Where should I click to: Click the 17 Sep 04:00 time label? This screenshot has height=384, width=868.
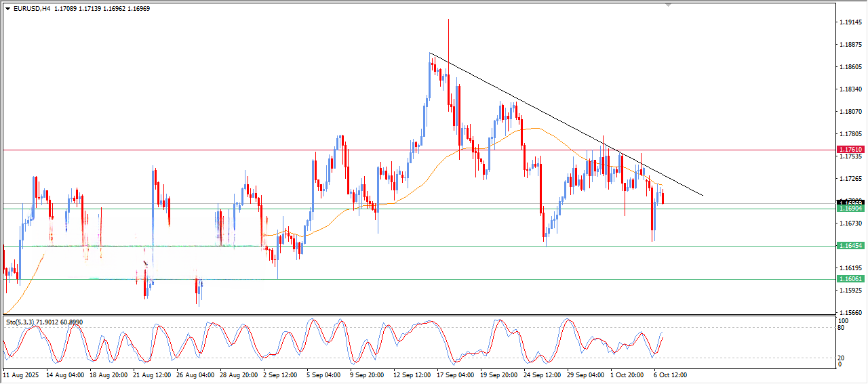coord(455,374)
